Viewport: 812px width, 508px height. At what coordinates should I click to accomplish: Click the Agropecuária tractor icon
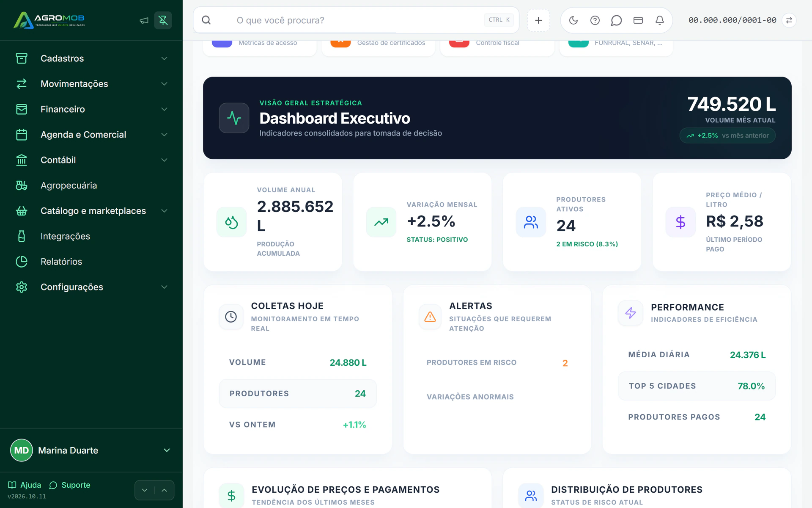(x=22, y=185)
